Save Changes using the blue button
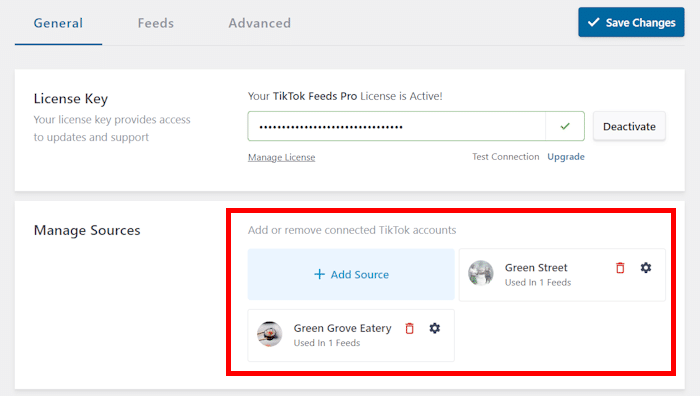The width and height of the screenshot is (700, 396). 631,22
